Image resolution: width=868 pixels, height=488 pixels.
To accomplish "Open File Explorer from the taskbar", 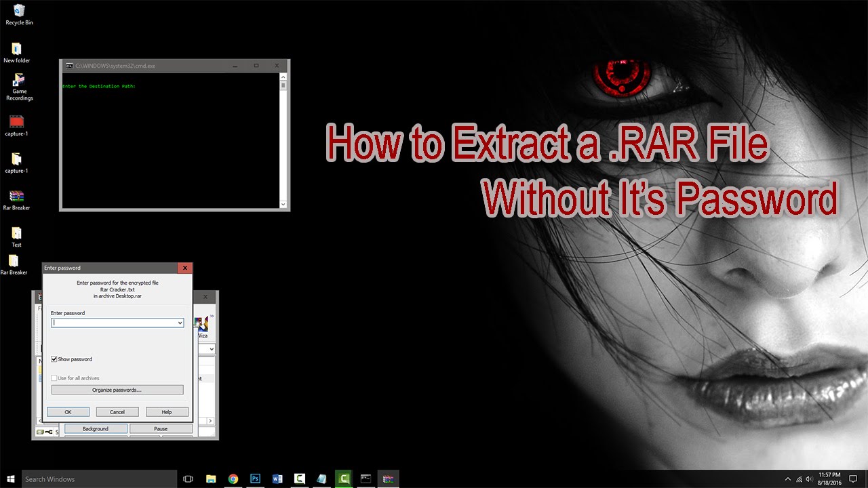I will (x=211, y=479).
